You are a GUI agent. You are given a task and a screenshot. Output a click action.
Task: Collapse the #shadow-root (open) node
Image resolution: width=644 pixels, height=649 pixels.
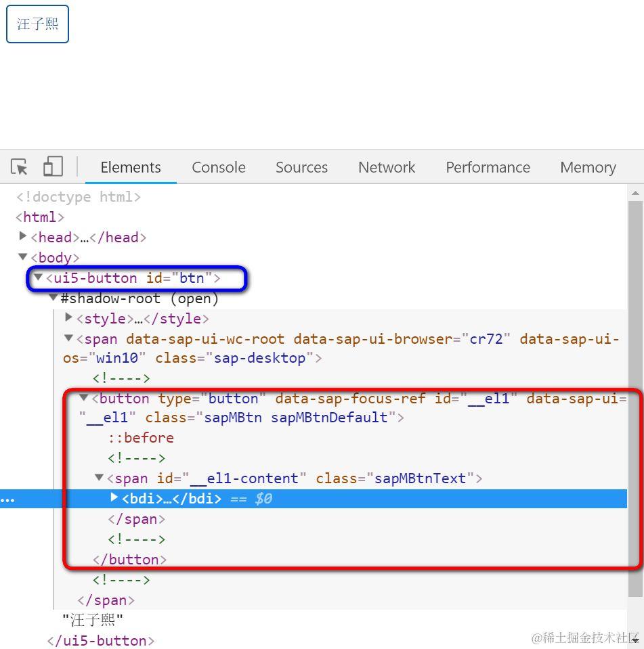[53, 297]
